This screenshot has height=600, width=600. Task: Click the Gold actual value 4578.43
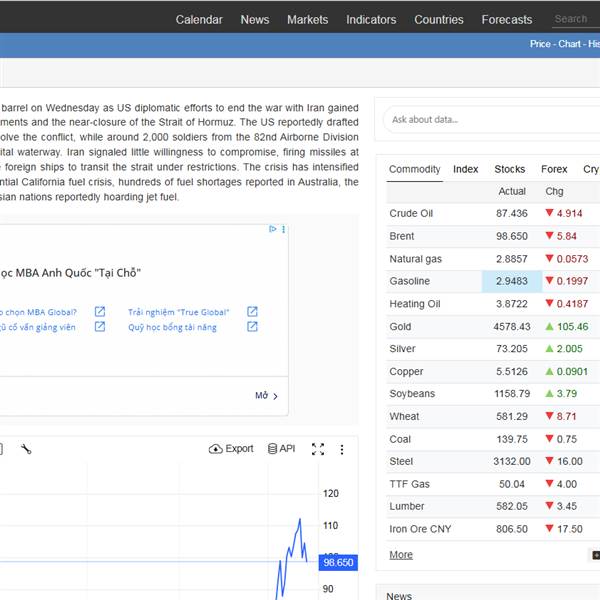pyautogui.click(x=512, y=326)
